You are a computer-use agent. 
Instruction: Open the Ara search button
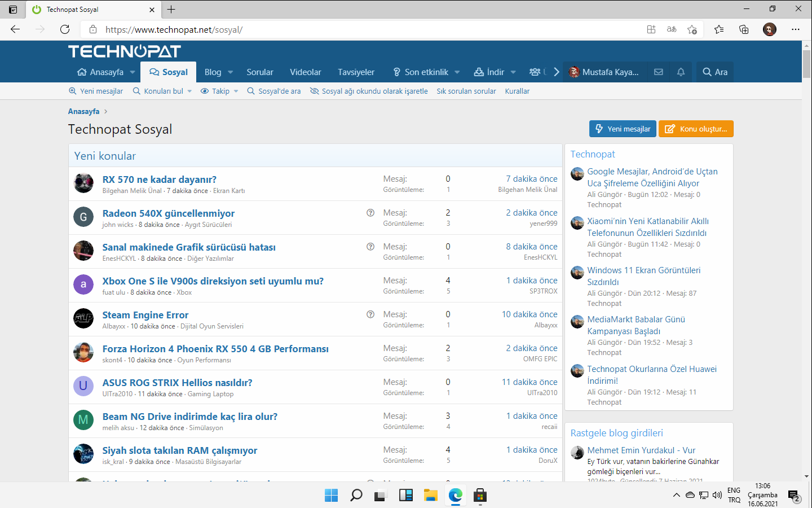pyautogui.click(x=715, y=72)
